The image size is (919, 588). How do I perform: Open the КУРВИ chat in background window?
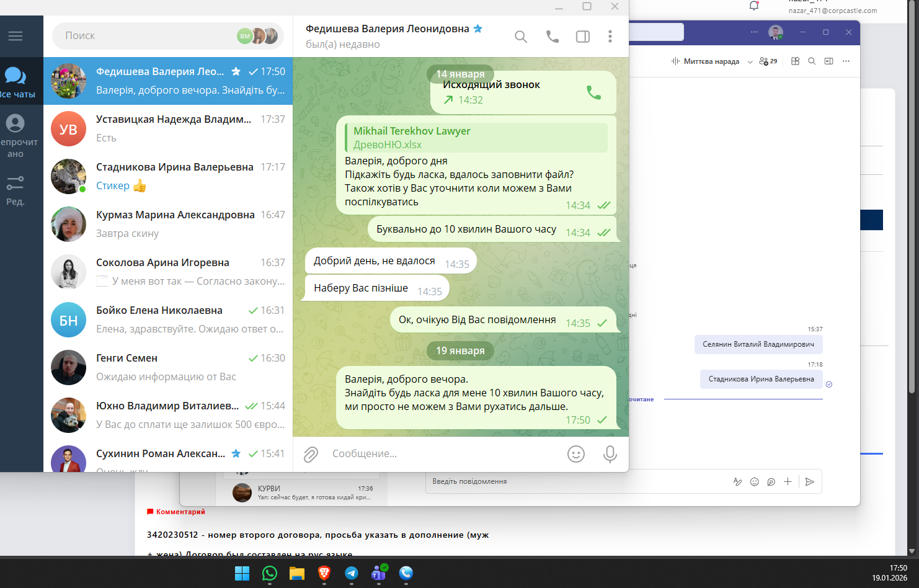click(303, 492)
